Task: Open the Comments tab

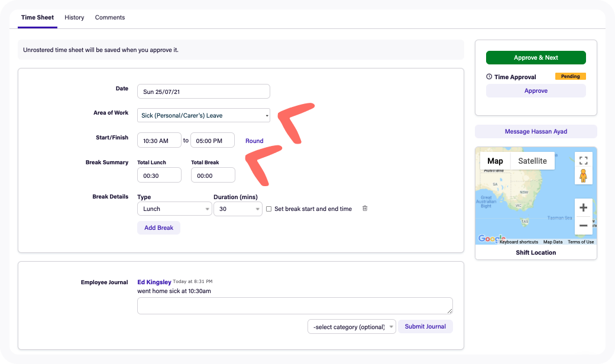Action: 110,18
